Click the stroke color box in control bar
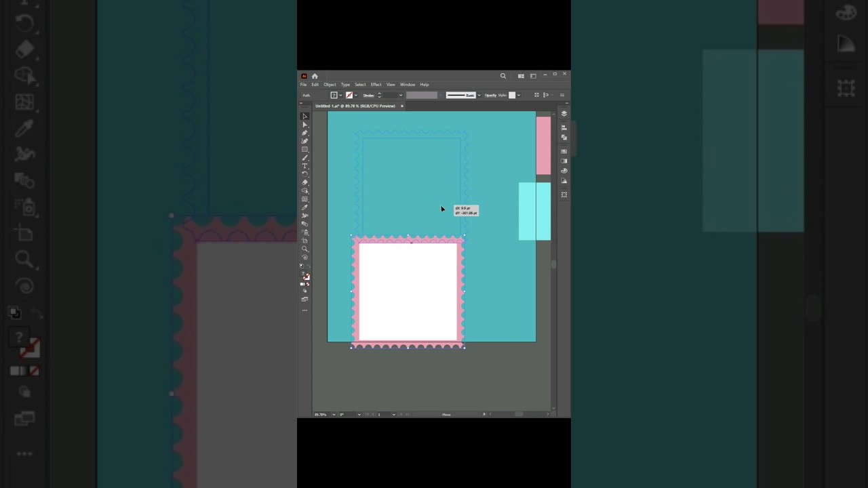The image size is (868, 488). tap(349, 95)
